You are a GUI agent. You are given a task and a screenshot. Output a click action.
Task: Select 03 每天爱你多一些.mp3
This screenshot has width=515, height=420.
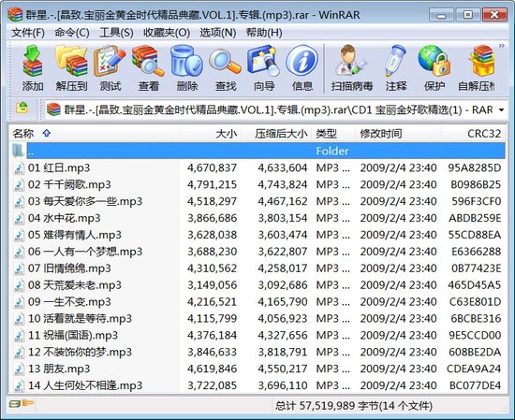click(257, 201)
